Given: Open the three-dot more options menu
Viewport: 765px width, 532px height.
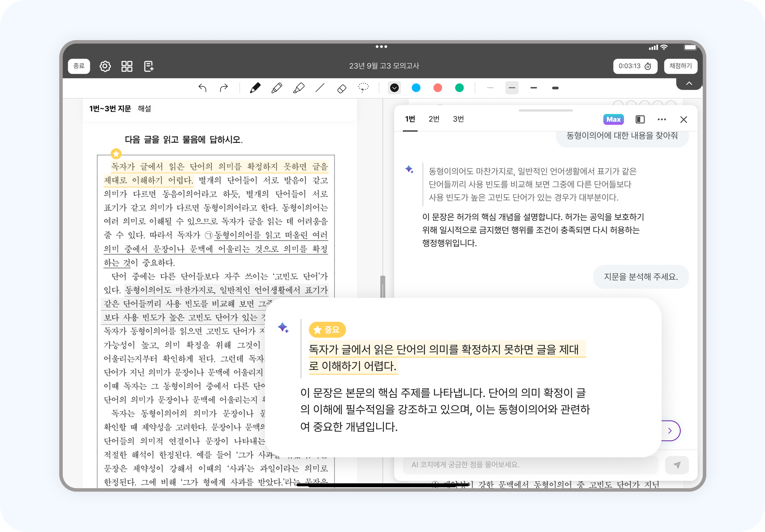Looking at the screenshot, I should pyautogui.click(x=662, y=120).
